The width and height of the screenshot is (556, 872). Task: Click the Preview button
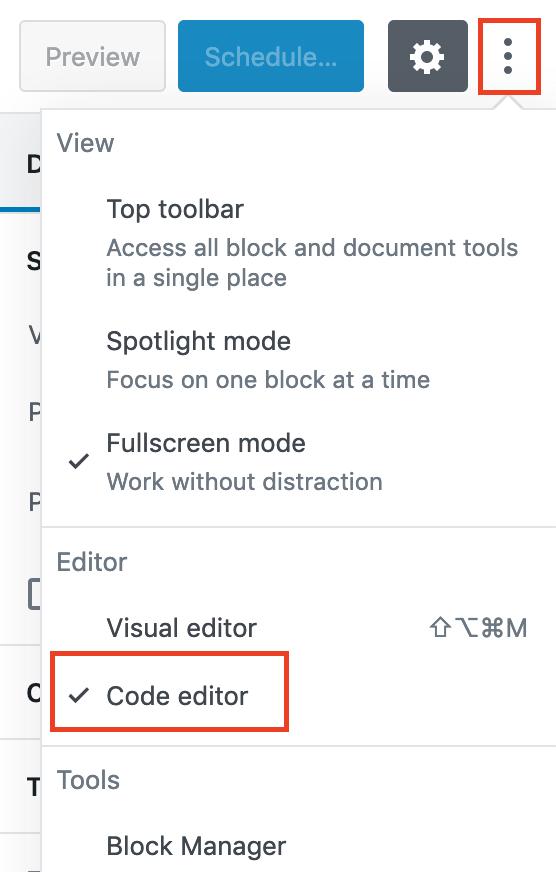[x=92, y=56]
